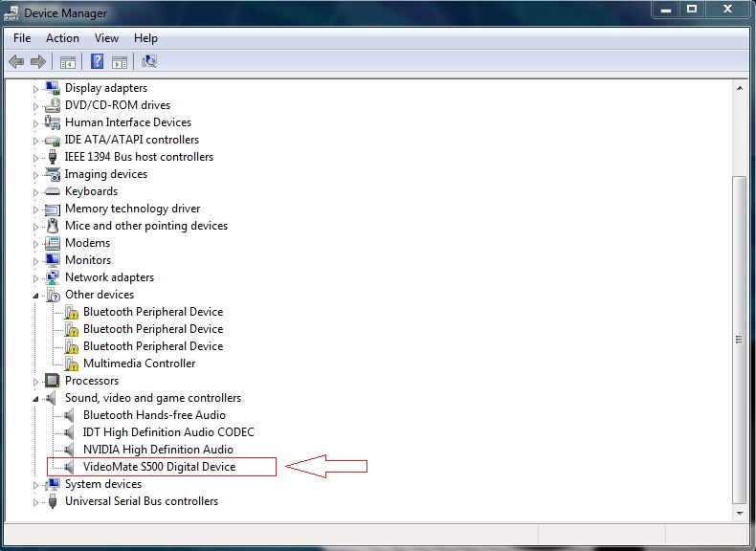This screenshot has width=756, height=551.
Task: Click the Universal Serial Bus controllers icon
Action: 52,501
